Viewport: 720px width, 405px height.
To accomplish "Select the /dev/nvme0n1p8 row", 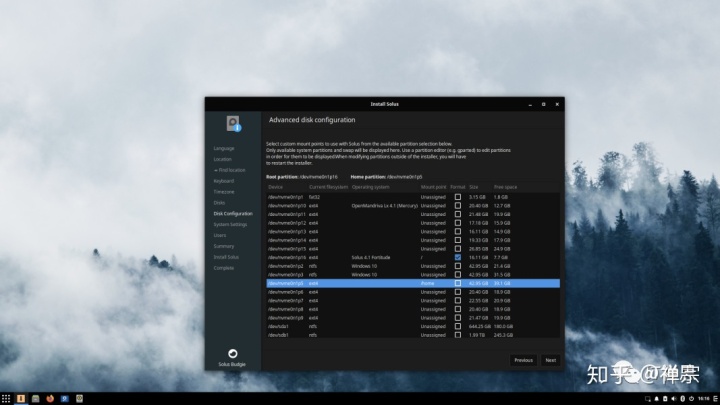I will coord(413,309).
